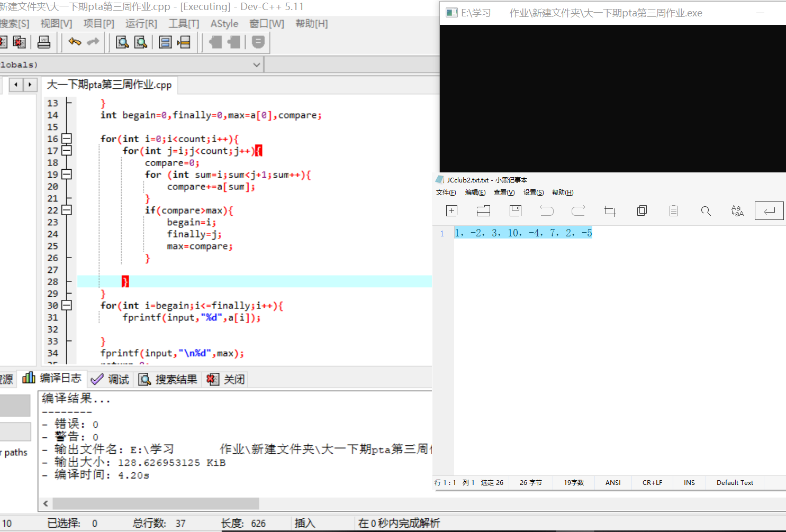The image size is (786, 532).
Task: Click code line 34 fprintf statement
Action: pos(172,353)
